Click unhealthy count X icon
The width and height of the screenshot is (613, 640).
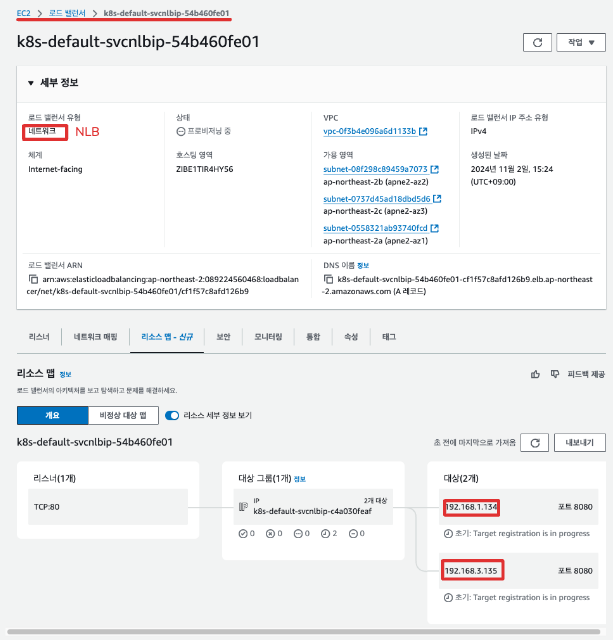coord(270,533)
